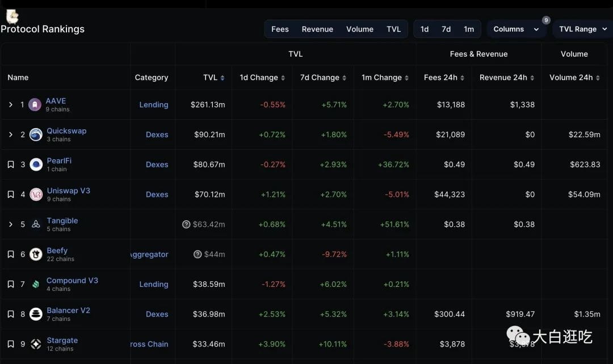Select the Fees filter tab
Viewport: 613px width, 364px height.
tap(280, 29)
